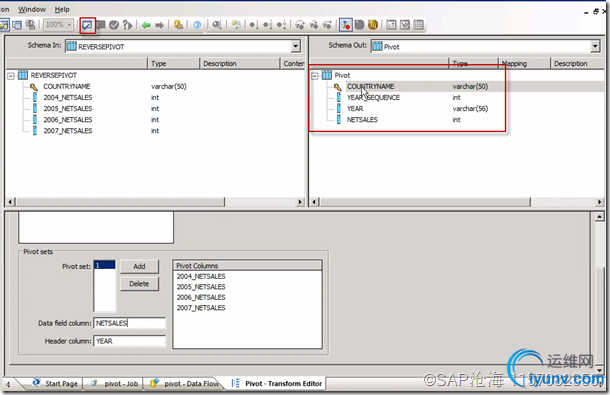610x395 pixels.
Task: Click Schema In horizontal scrollbar right arrow
Action: (x=300, y=202)
